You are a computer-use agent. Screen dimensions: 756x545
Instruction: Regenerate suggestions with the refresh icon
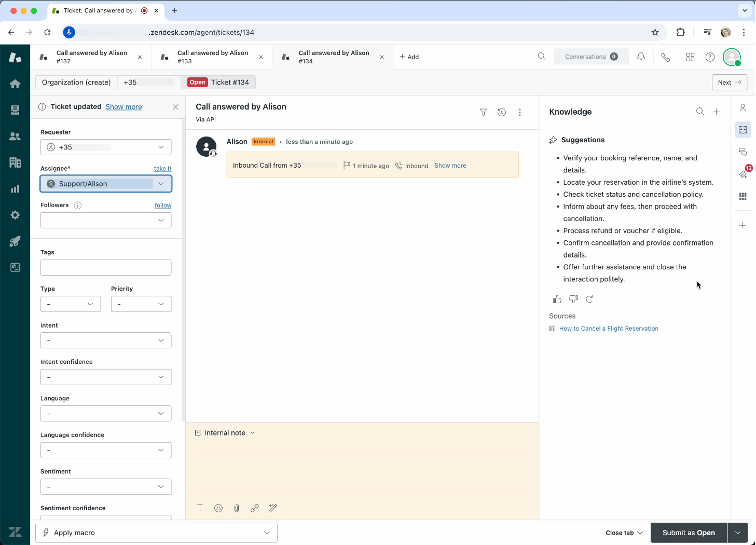[589, 299]
